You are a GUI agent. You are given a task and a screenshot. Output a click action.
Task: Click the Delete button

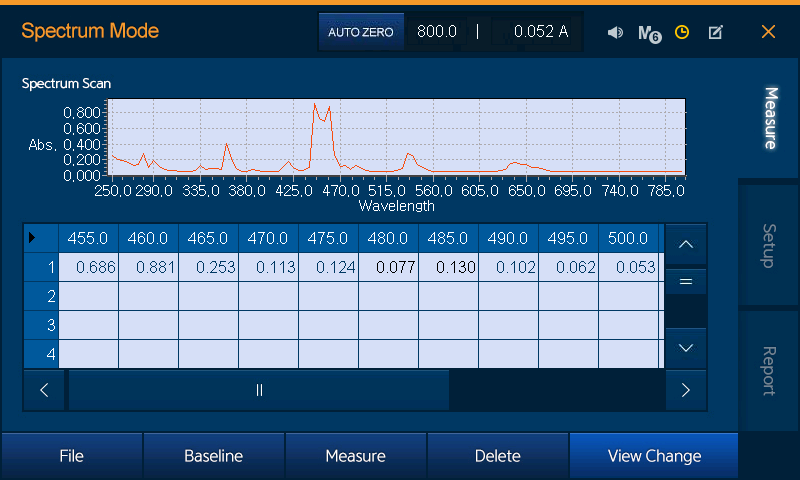pyautogui.click(x=497, y=456)
